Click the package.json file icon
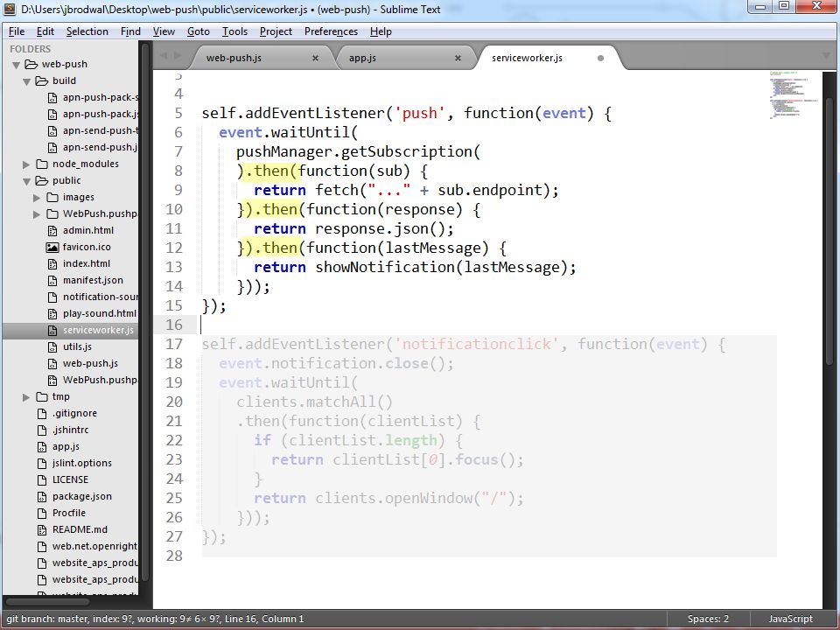 coord(42,496)
